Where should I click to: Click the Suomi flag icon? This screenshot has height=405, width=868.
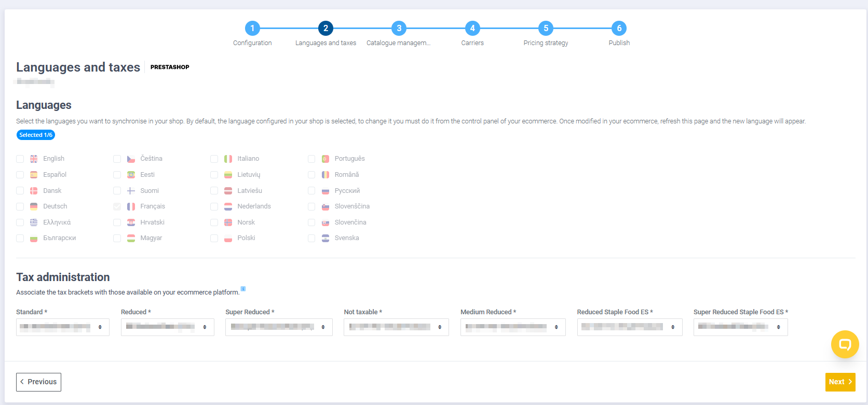[x=131, y=191]
